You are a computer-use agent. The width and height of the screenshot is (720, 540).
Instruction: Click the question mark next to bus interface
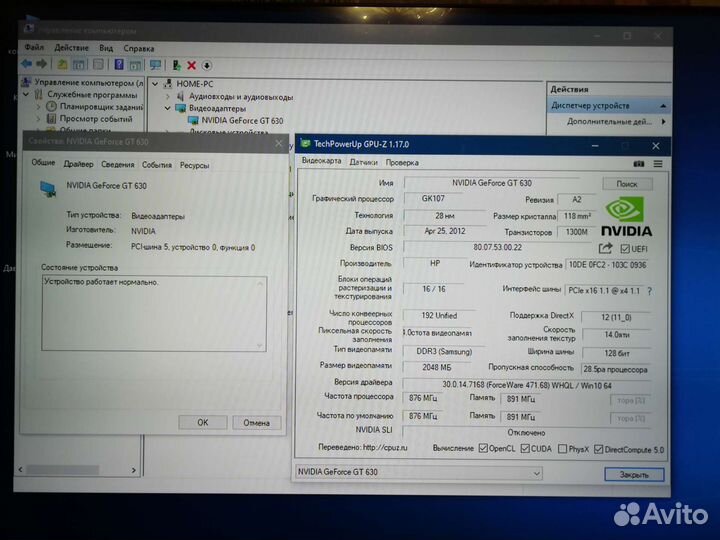[x=649, y=291]
